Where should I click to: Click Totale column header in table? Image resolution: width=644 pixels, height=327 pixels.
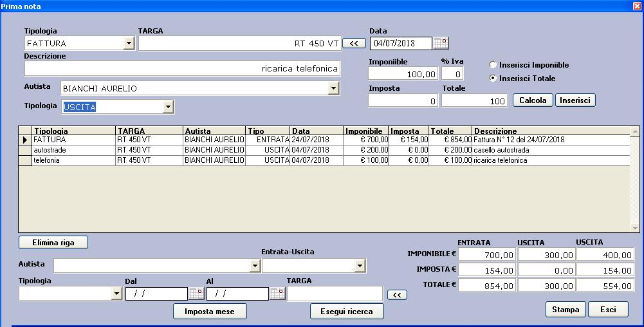point(450,131)
